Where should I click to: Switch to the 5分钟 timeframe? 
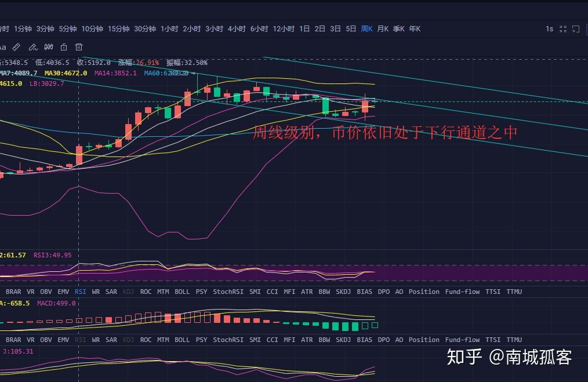click(x=68, y=29)
